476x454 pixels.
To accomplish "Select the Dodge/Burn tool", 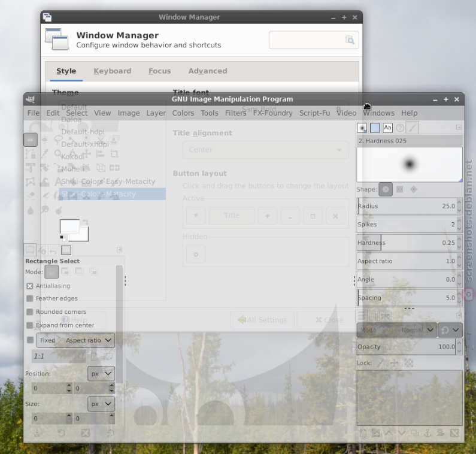I will point(59,210).
